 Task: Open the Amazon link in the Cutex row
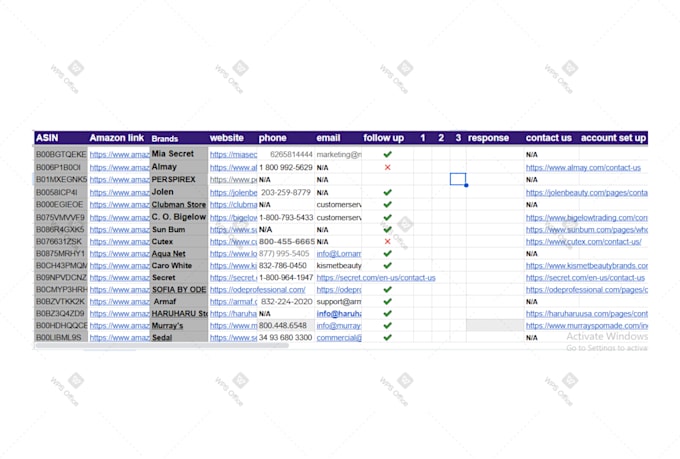(119, 242)
